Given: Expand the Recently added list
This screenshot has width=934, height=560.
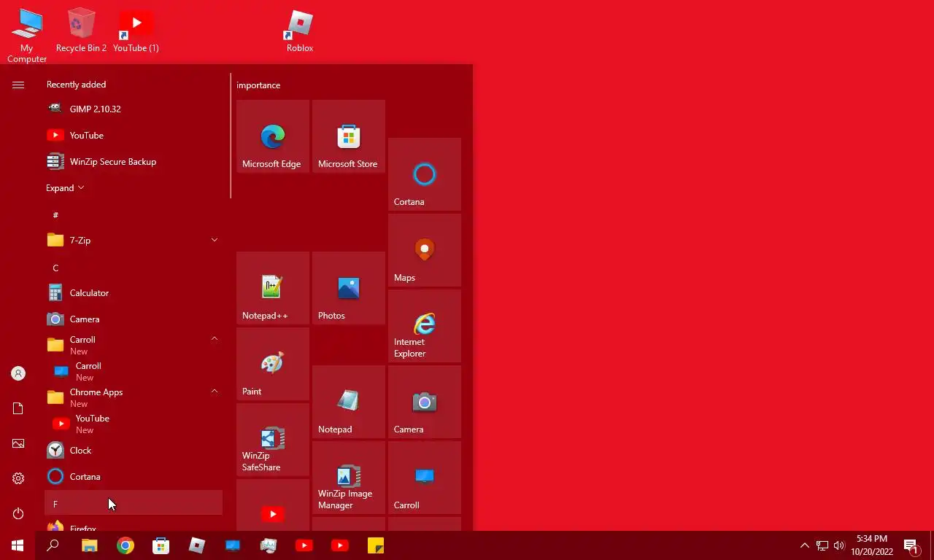Looking at the screenshot, I should coord(65,187).
